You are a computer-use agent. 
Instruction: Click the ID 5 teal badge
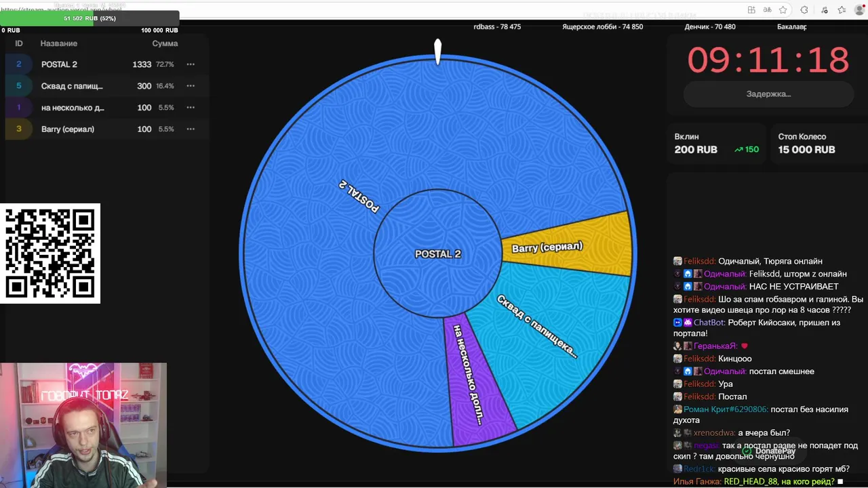[x=18, y=86]
